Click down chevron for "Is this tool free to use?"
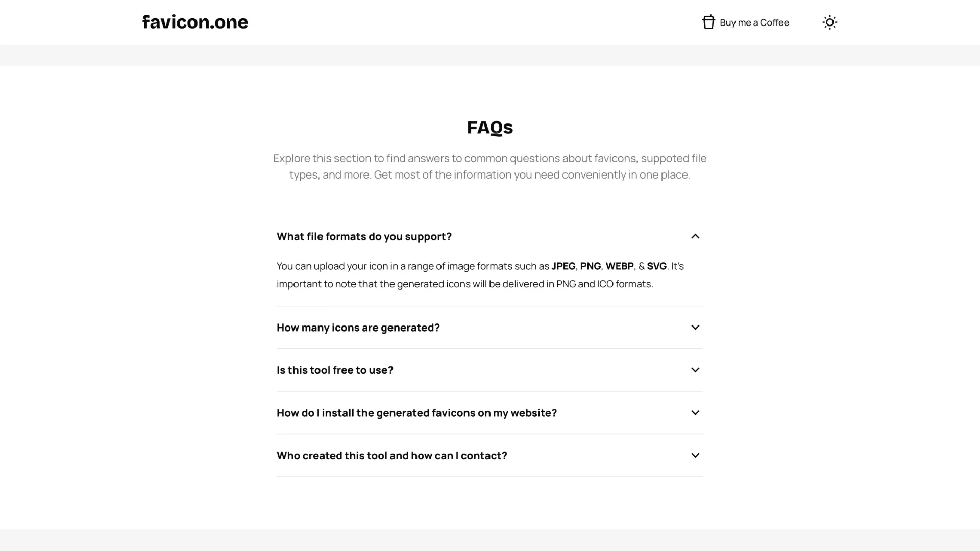Screen dimensions: 980x551 [x=695, y=370]
